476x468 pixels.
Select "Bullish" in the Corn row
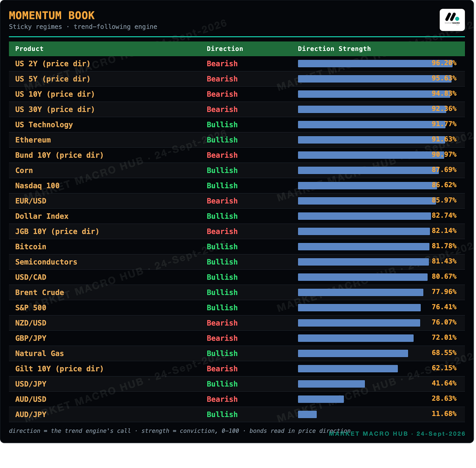[222, 170]
